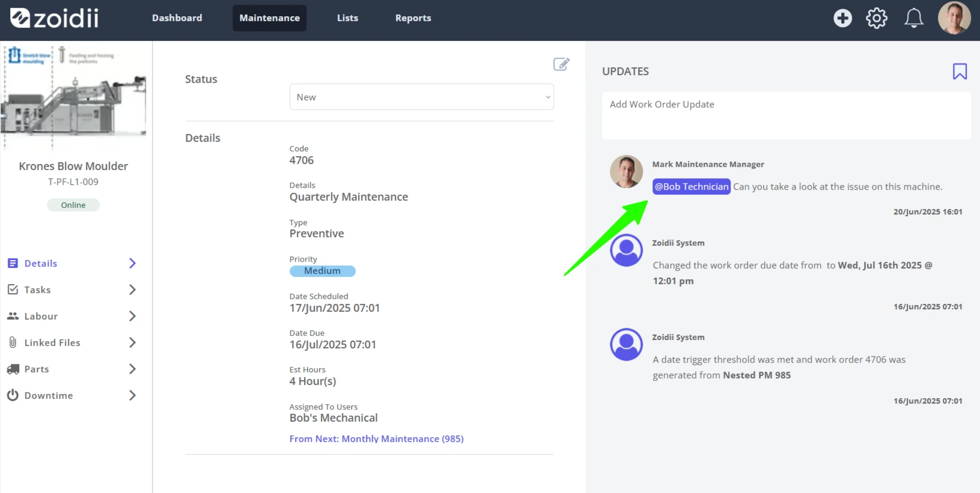The width and height of the screenshot is (980, 493).
Task: Click work order code 4706
Action: [x=302, y=160]
